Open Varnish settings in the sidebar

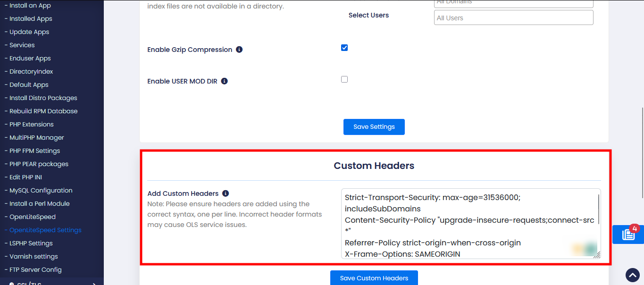coord(33,257)
